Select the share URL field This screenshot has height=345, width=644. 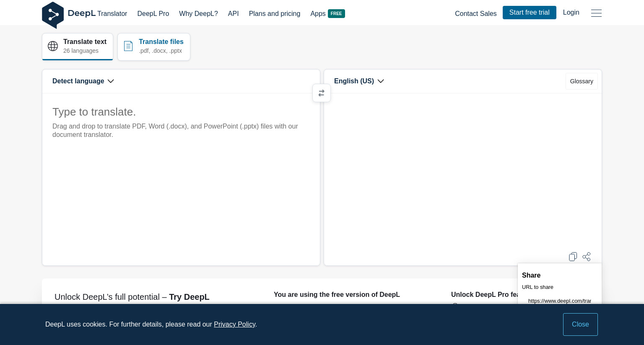pos(559,301)
